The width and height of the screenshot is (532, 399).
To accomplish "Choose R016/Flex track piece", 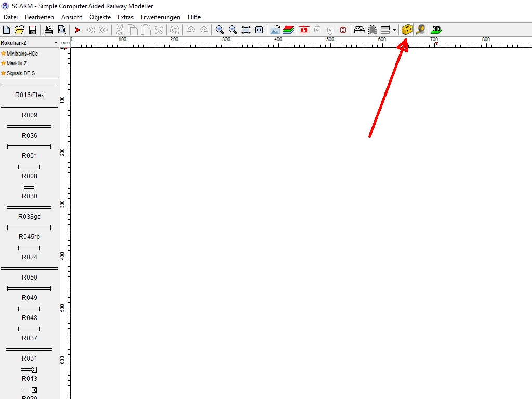I will point(29,95).
